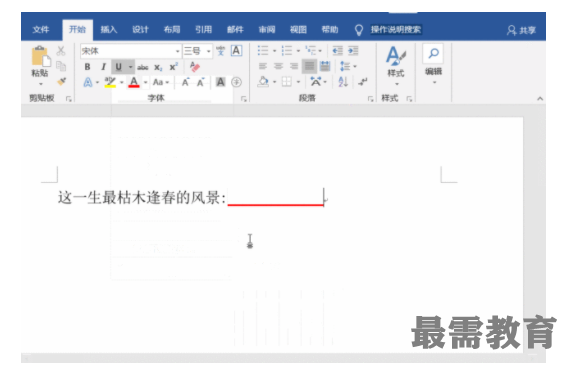Collapse the ribbon with chevron
563x372 pixels.
click(x=540, y=98)
